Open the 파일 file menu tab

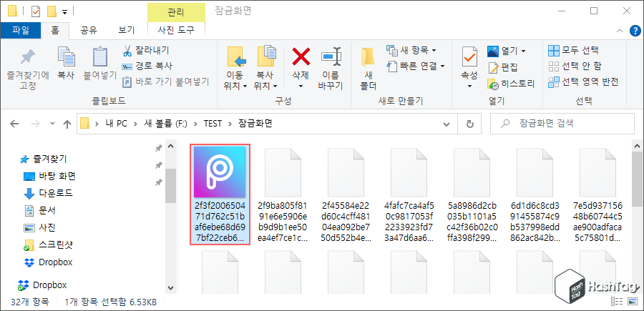click(21, 30)
